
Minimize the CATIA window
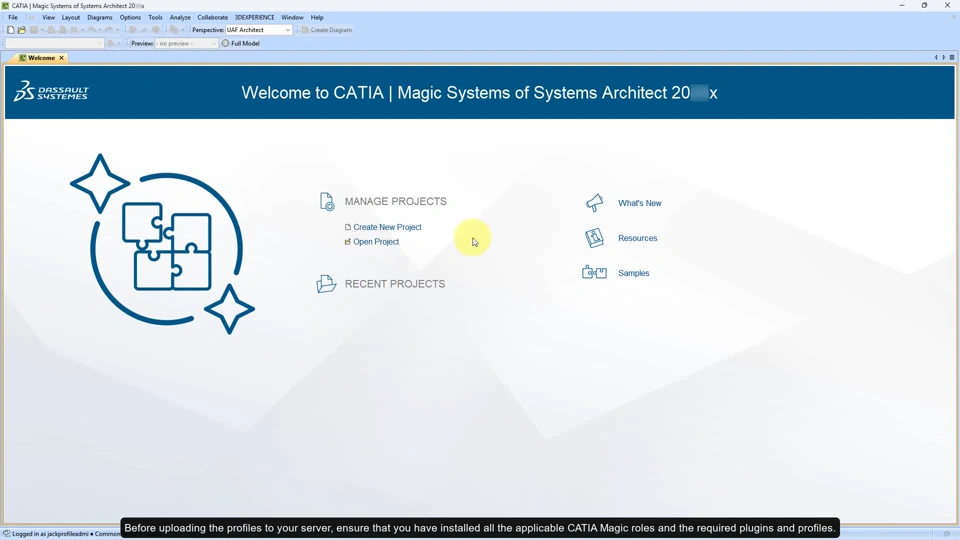pyautogui.click(x=902, y=6)
